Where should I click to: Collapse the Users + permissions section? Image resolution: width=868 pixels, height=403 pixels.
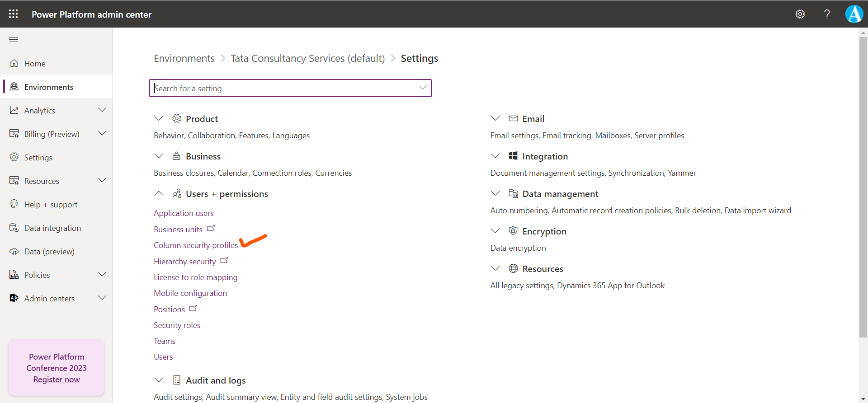coord(159,194)
